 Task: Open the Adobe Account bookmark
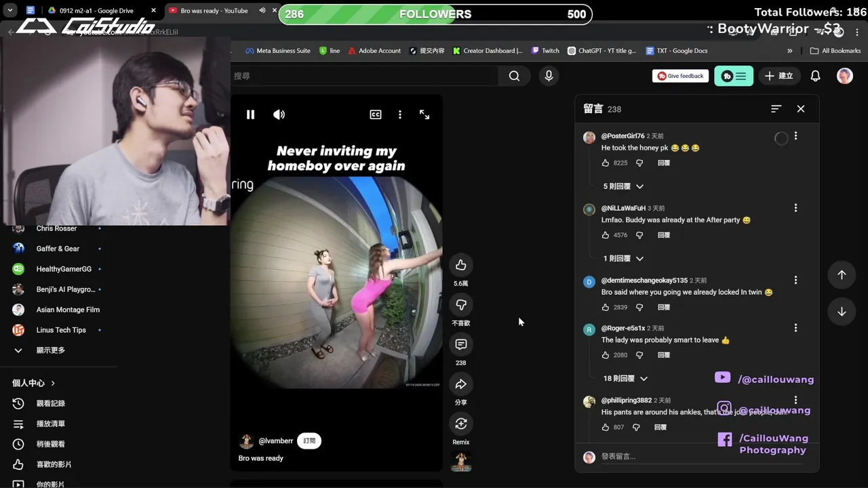click(x=374, y=51)
